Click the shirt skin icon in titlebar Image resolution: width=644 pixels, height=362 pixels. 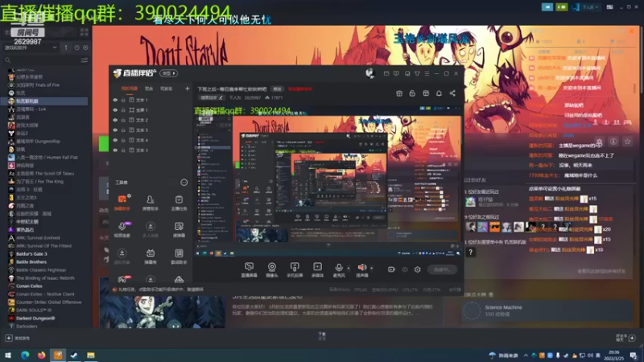tap(417, 73)
